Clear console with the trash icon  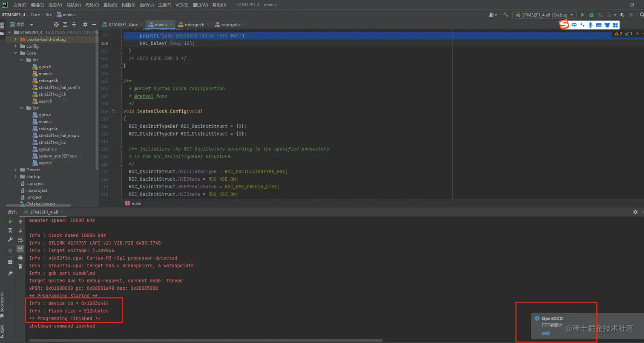[20, 266]
